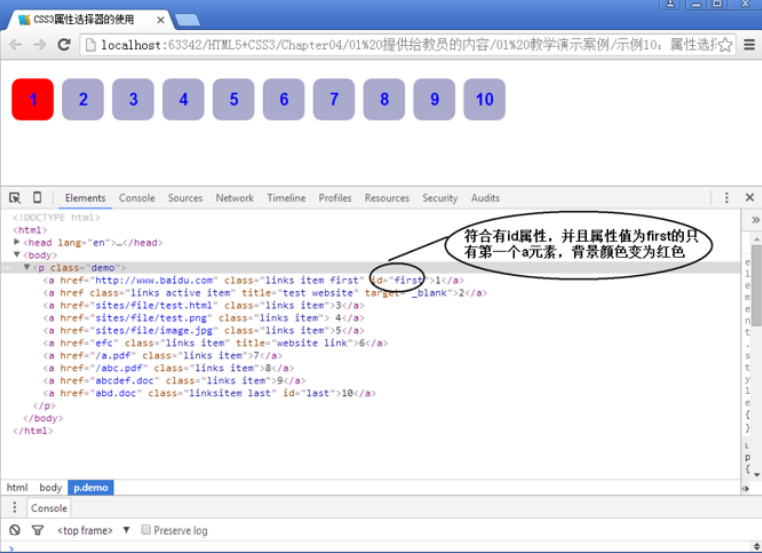Open the console drawer three-dot menu
Screen dimensions: 762x553
click(x=14, y=507)
